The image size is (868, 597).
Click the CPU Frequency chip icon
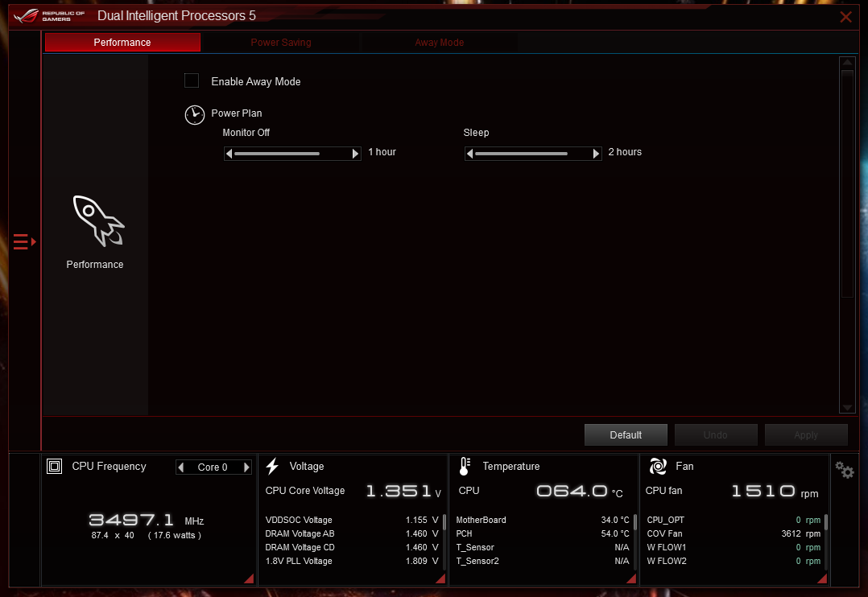pos(54,467)
